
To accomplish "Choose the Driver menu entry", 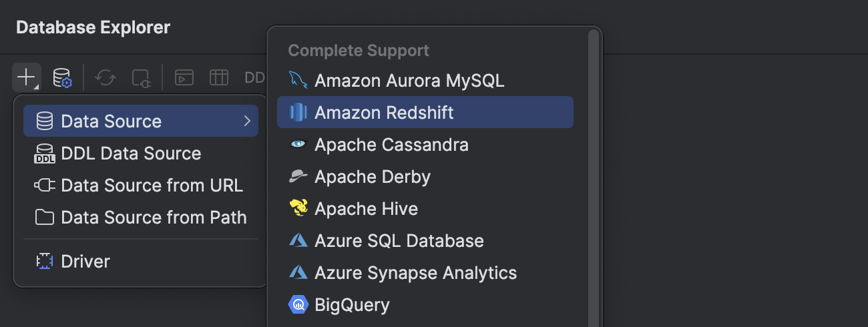I will (85, 262).
